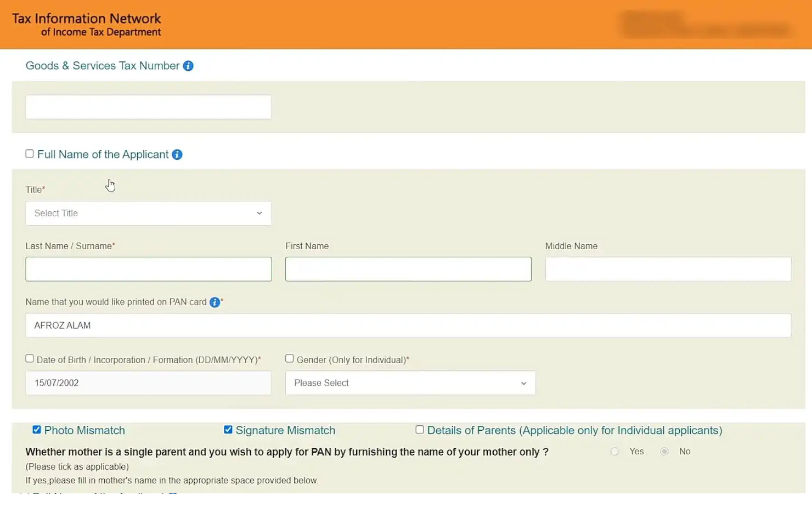812x507 pixels.
Task: Focus the Last Name / Surname field
Action: click(x=148, y=269)
